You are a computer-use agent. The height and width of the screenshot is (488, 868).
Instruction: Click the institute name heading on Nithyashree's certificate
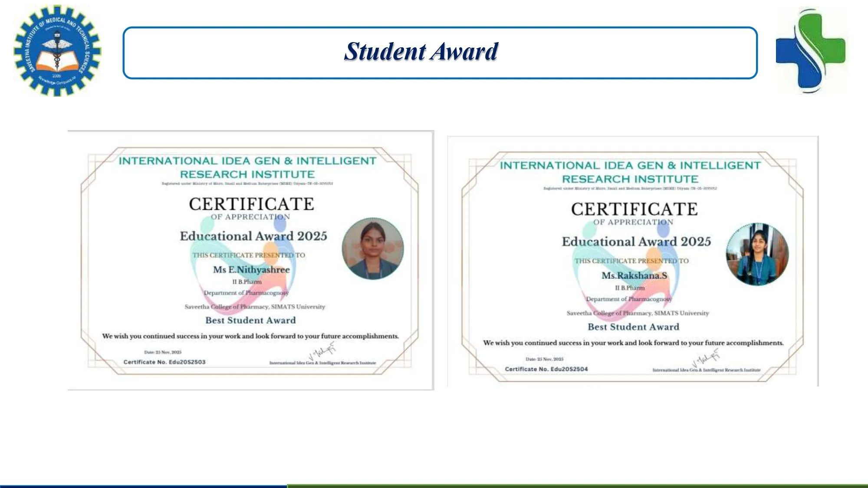tap(247, 167)
